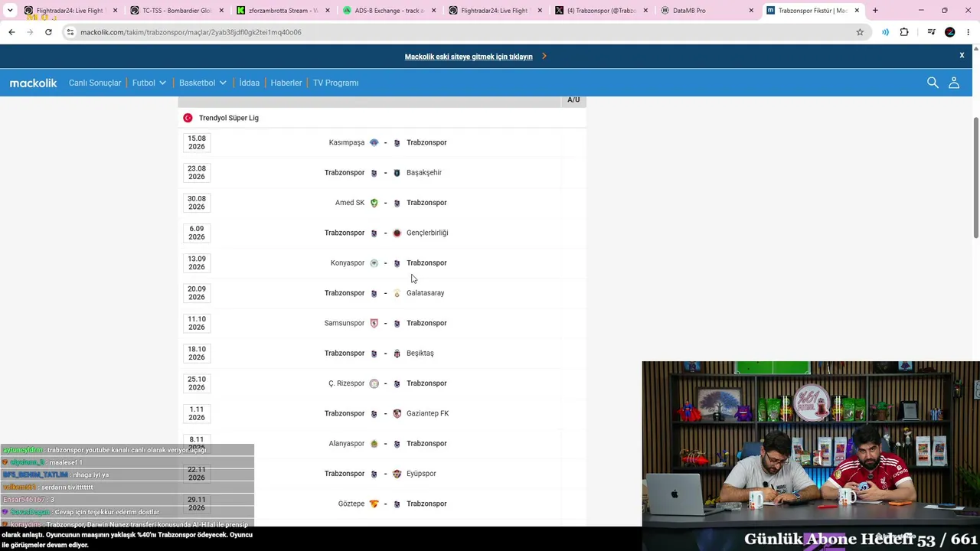
Task: Click the page vertical scrollbar thumb
Action: click(975, 178)
